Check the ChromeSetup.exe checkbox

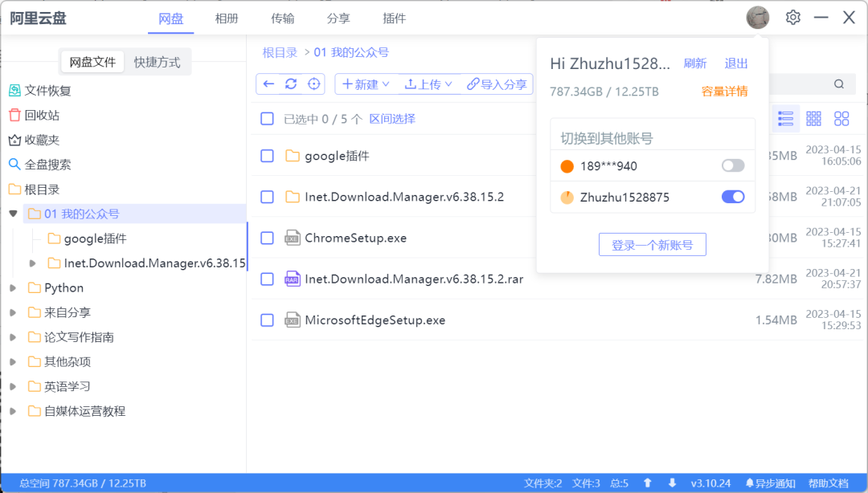point(268,238)
